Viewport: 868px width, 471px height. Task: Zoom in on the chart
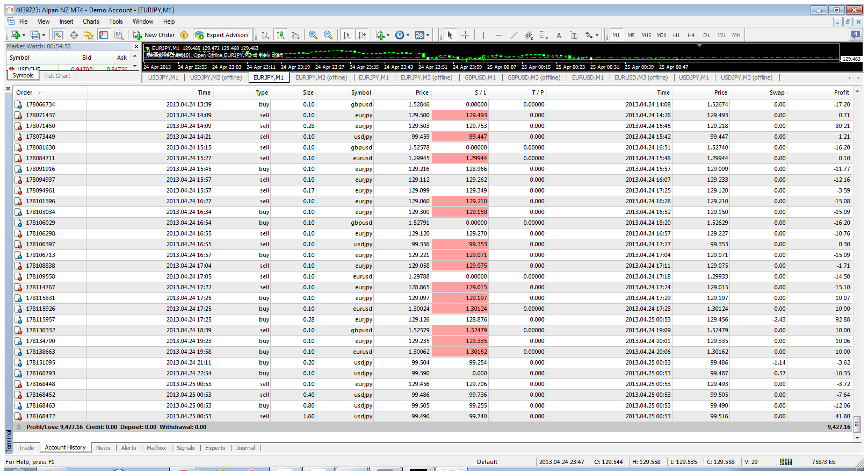[x=313, y=35]
